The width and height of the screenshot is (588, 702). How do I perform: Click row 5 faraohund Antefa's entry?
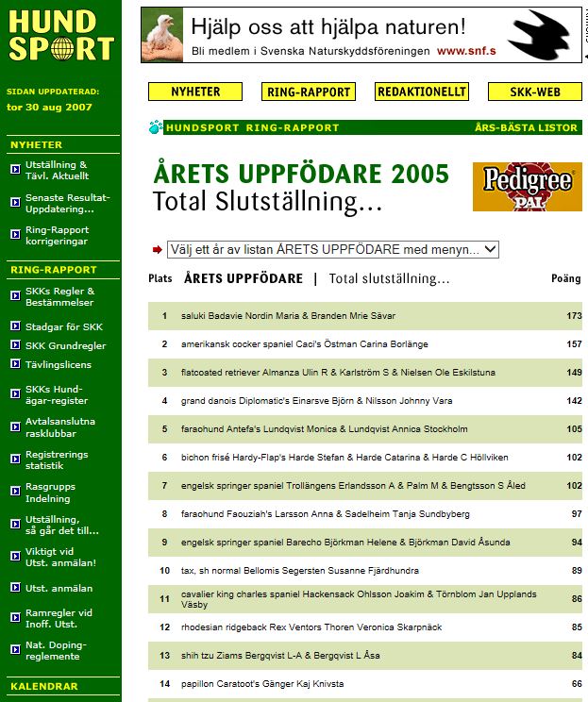(x=365, y=429)
